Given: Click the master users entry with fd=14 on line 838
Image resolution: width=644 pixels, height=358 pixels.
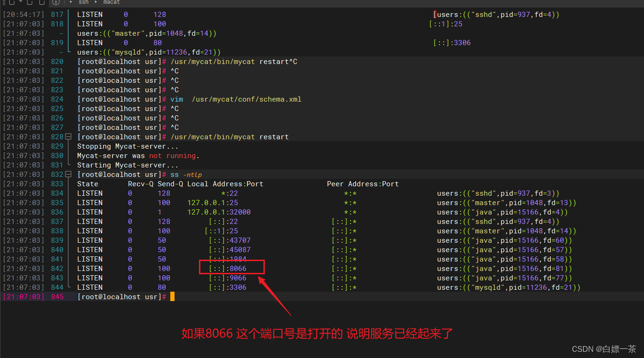Looking at the screenshot, I should 507,231.
